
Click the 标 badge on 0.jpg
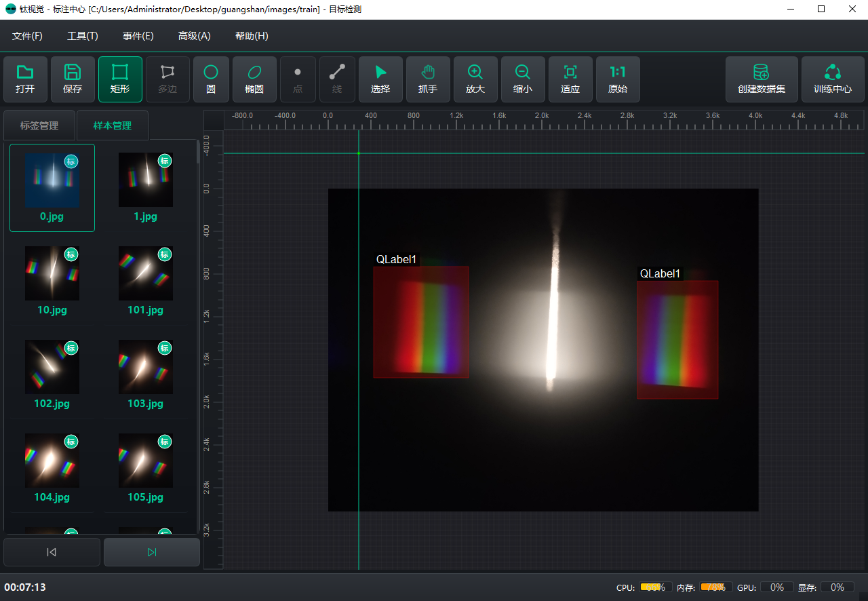tap(71, 161)
